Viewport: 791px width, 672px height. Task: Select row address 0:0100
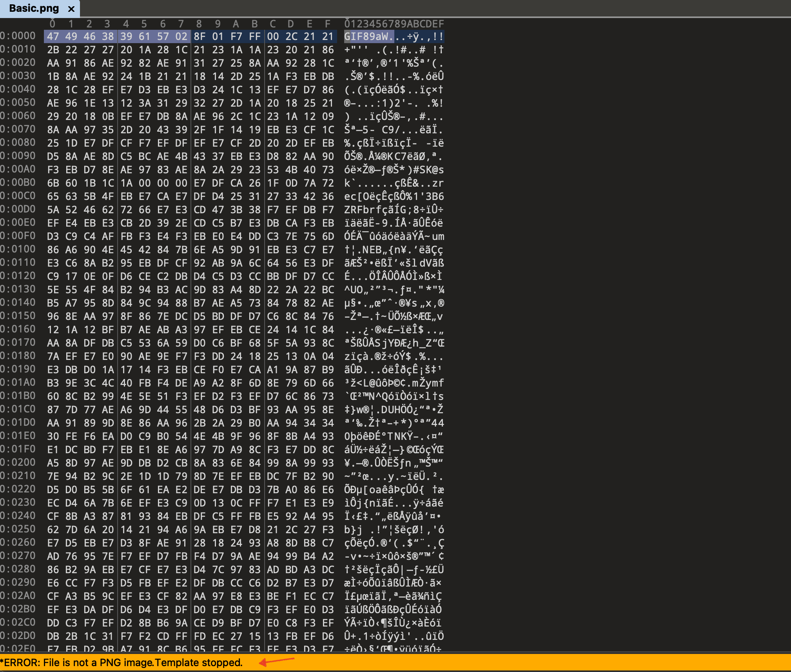[18, 249]
